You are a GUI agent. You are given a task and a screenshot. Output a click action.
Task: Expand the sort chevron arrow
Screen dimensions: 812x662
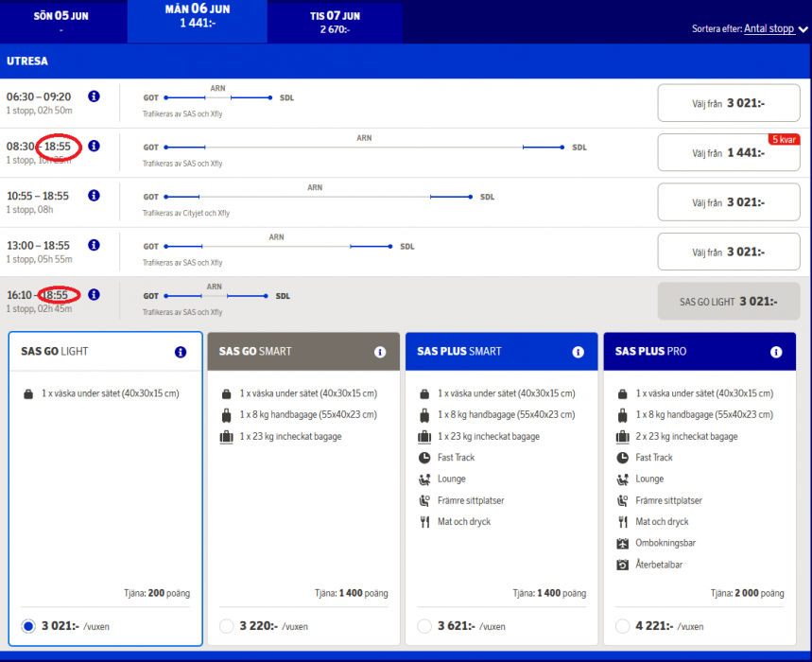pyautogui.click(x=803, y=29)
